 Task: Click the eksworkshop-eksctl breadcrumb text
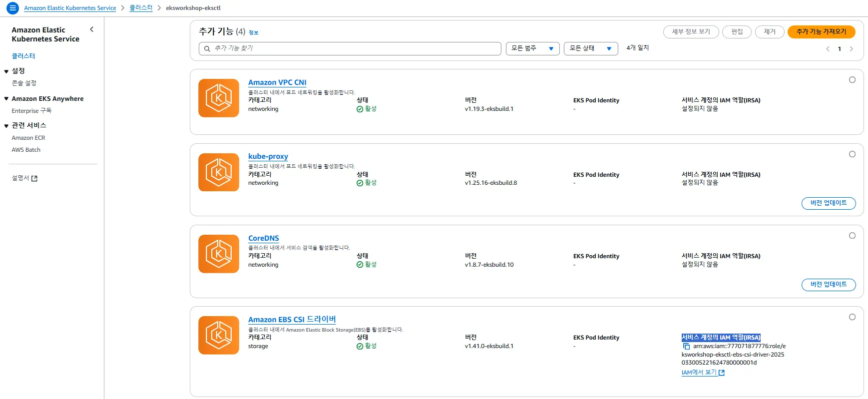click(193, 8)
